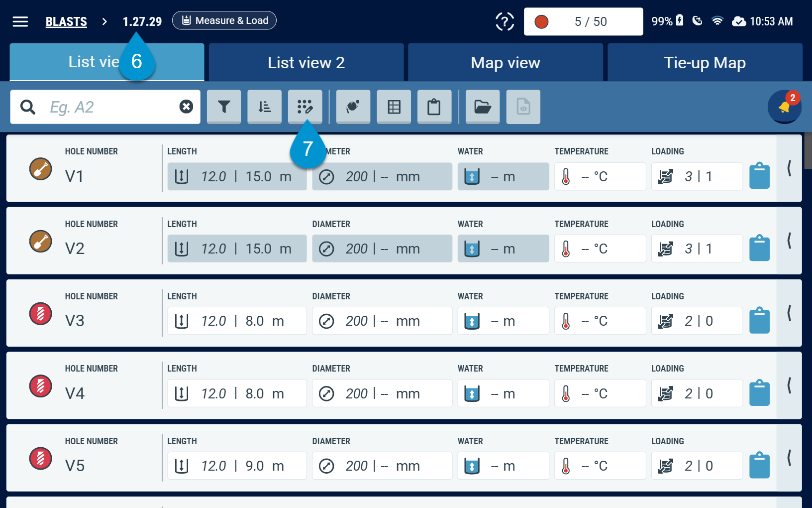The image size is (812, 508).
Task: Switch to Tie-up Map tab
Action: [705, 62]
